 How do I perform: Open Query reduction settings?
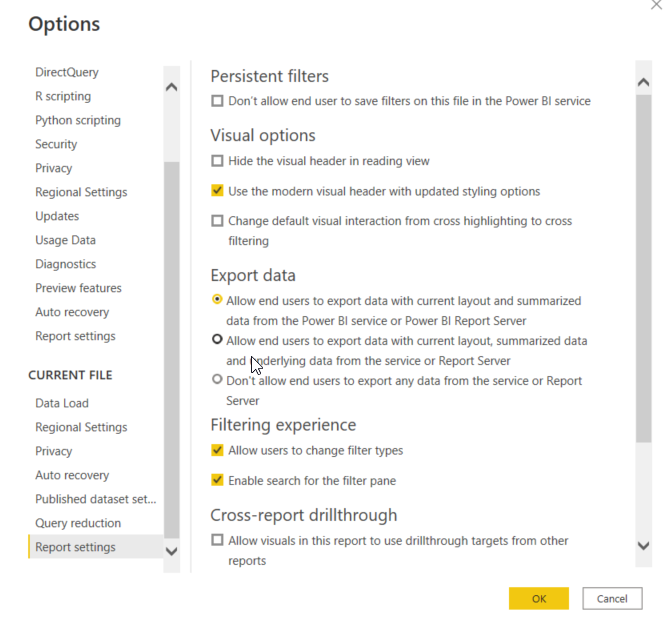(78, 523)
